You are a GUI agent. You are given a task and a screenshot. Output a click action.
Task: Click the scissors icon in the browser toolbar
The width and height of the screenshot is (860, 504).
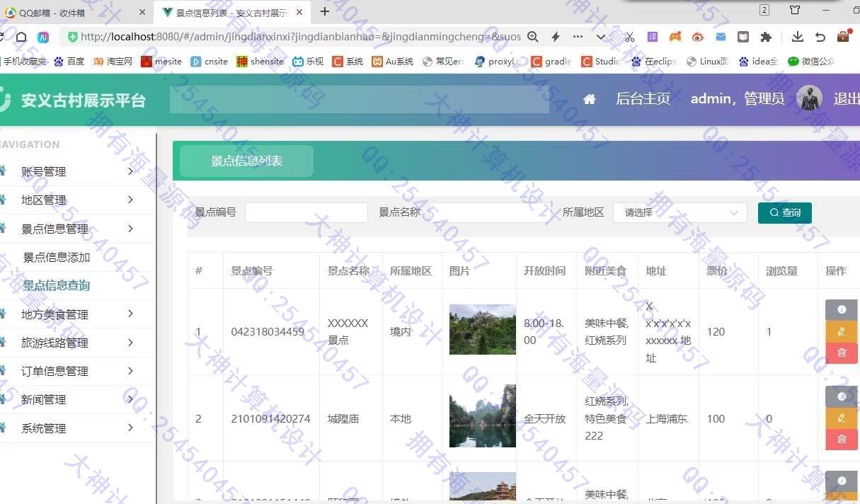pyautogui.click(x=630, y=37)
